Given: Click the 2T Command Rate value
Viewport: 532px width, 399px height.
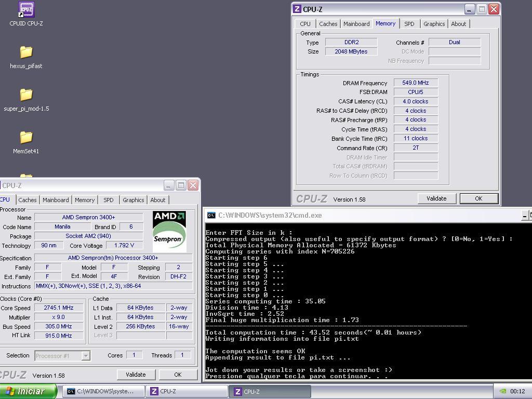Looking at the screenshot, I should pos(416,148).
